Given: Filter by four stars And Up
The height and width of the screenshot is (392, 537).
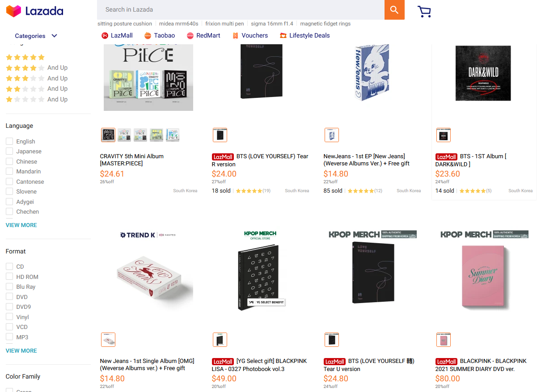Looking at the screenshot, I should click(x=36, y=68).
